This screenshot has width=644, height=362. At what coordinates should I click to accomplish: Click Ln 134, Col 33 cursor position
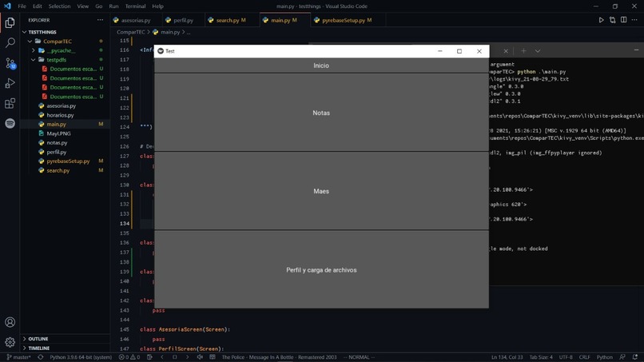[507, 357]
